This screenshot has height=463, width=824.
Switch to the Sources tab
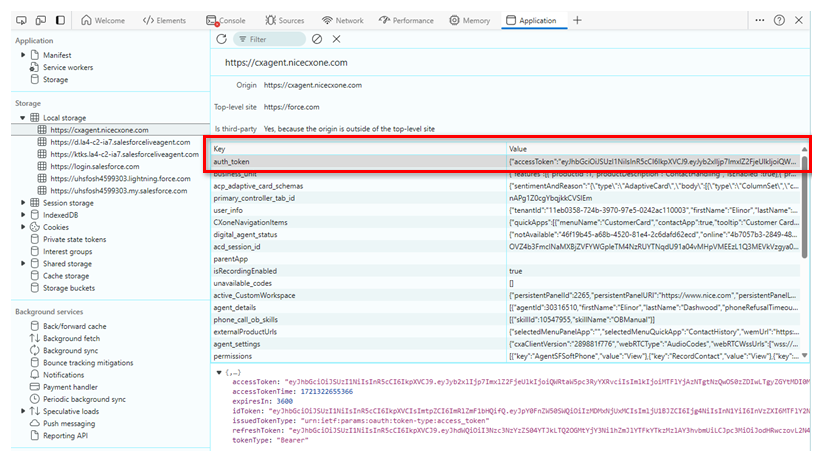click(x=285, y=20)
